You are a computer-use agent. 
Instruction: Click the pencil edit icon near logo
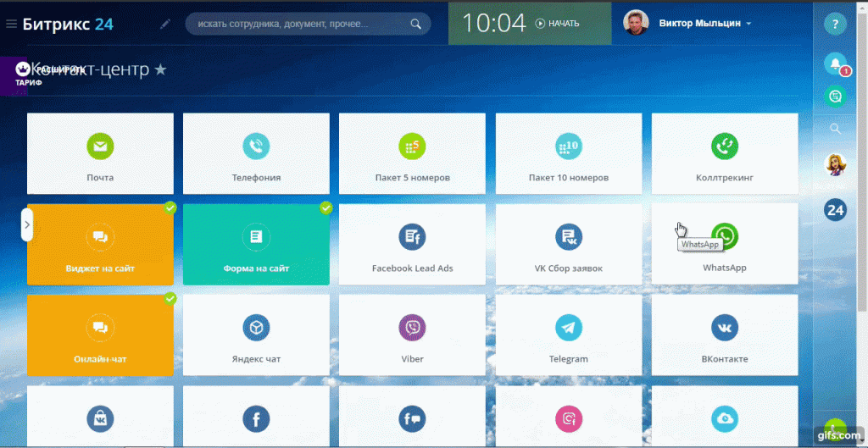(x=165, y=24)
